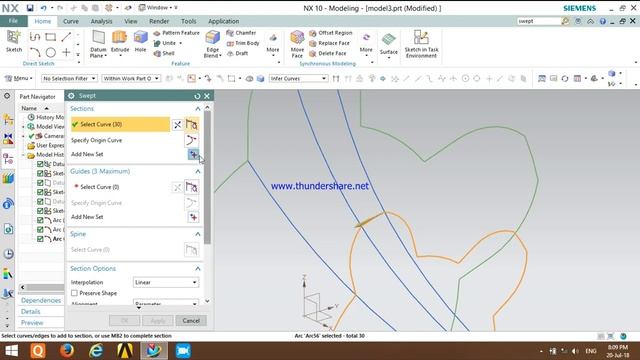This screenshot has width=640, height=360.
Task: Click the command finder search field
Action: pyautogui.click(x=538, y=21)
